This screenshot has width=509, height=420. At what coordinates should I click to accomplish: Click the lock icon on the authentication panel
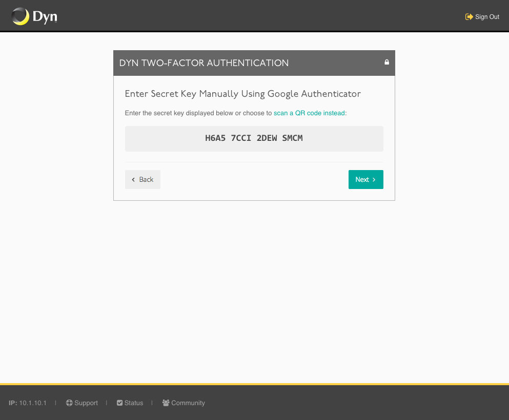click(x=386, y=61)
